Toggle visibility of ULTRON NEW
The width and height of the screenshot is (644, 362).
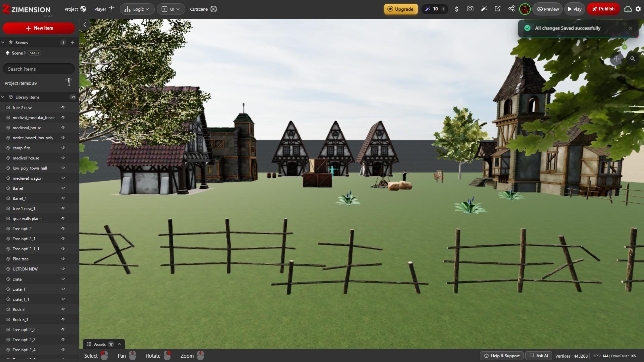click(63, 269)
